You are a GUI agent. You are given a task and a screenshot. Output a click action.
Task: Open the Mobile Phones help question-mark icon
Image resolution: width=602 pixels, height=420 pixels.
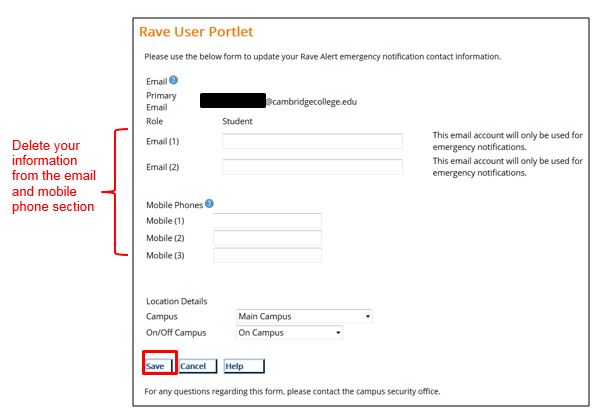209,203
